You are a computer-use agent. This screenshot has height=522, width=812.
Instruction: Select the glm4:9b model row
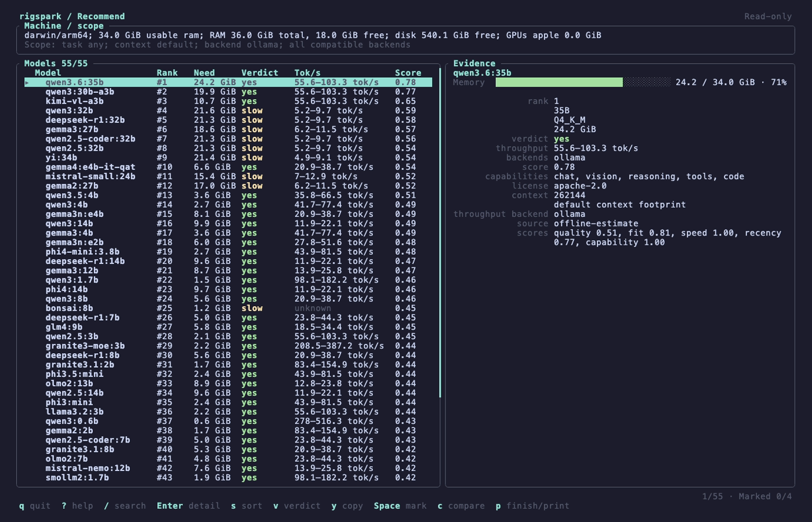(228, 327)
